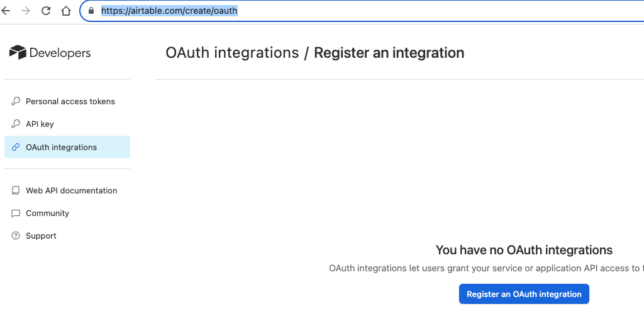Open the Personal access tokens page
The height and width of the screenshot is (319, 644).
(x=70, y=101)
